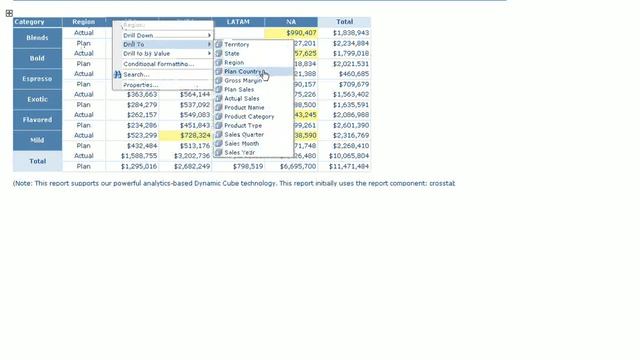Viewport: 640px width, 360px height.
Task: Click the cube icon beside Sales Year
Action: (219, 152)
